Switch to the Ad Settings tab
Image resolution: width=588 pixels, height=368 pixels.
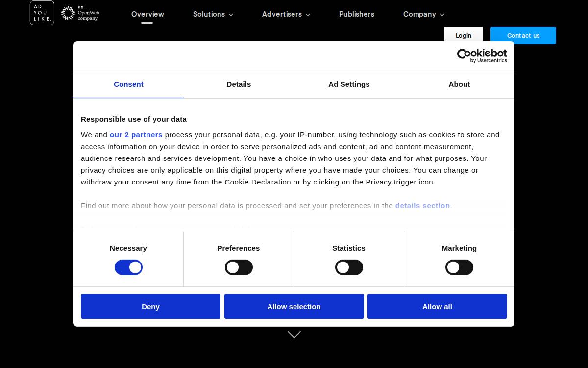pos(349,84)
